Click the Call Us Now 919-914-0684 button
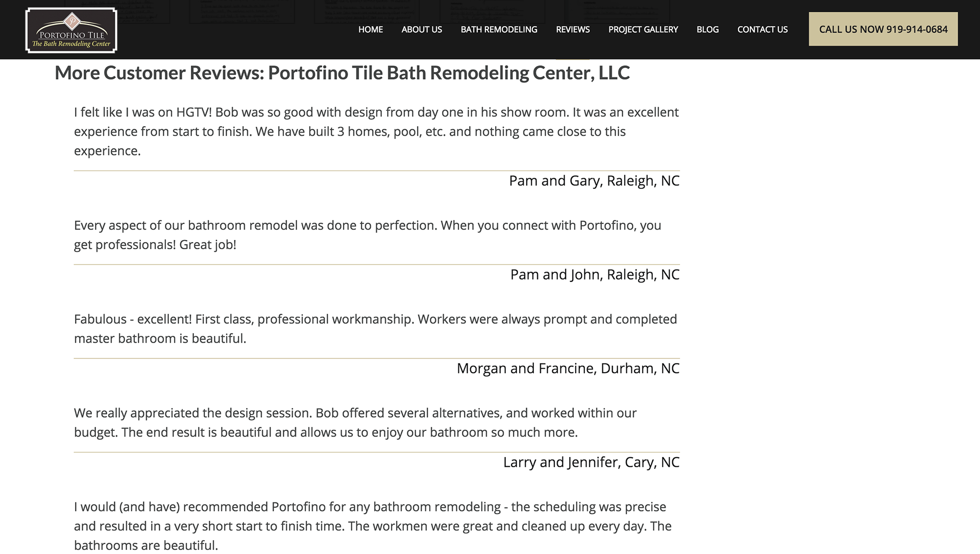The image size is (980, 554). tap(883, 29)
